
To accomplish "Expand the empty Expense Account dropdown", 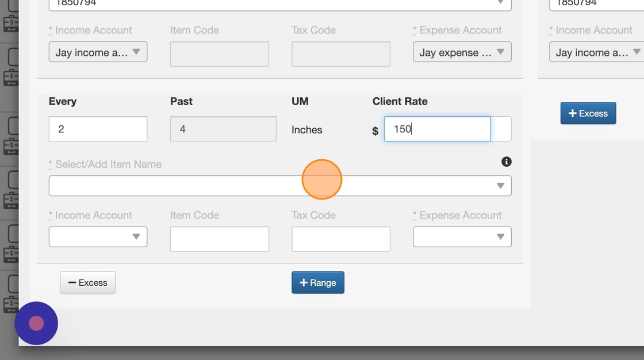I will pyautogui.click(x=462, y=236).
